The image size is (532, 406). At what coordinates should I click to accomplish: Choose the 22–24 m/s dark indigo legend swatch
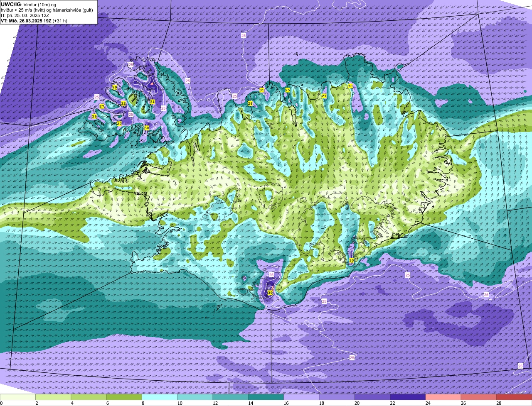pyautogui.click(x=408, y=397)
